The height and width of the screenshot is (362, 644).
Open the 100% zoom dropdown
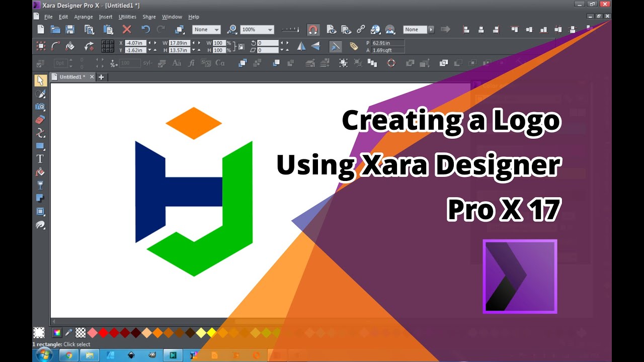(x=257, y=30)
